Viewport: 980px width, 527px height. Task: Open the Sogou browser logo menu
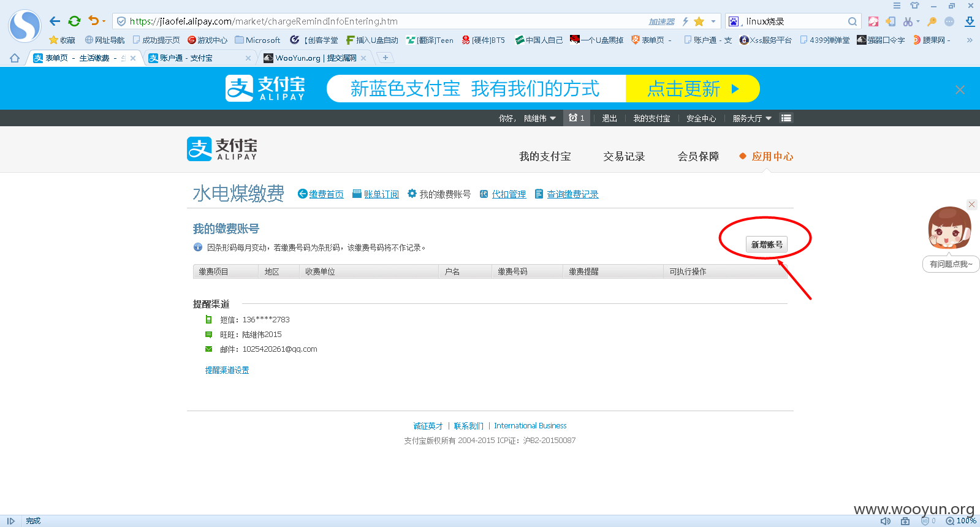pyautogui.click(x=25, y=26)
